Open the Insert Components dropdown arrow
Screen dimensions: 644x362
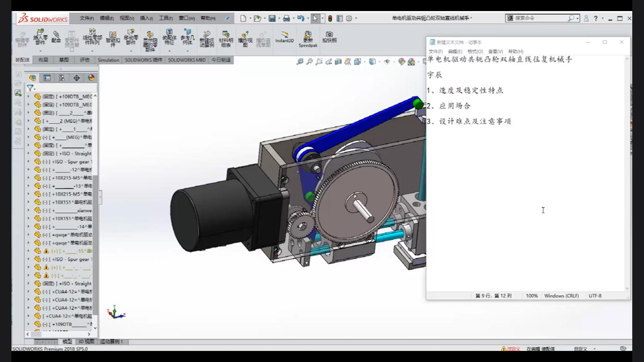tap(40, 51)
